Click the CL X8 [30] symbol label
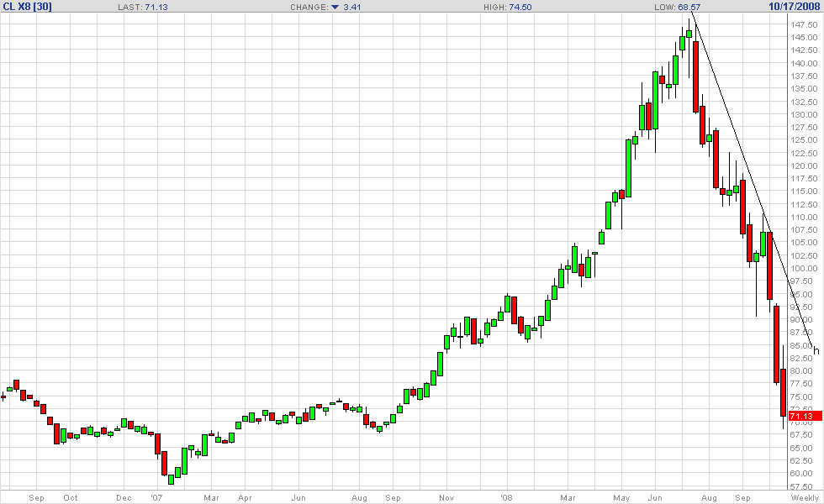824x504 pixels. point(27,7)
